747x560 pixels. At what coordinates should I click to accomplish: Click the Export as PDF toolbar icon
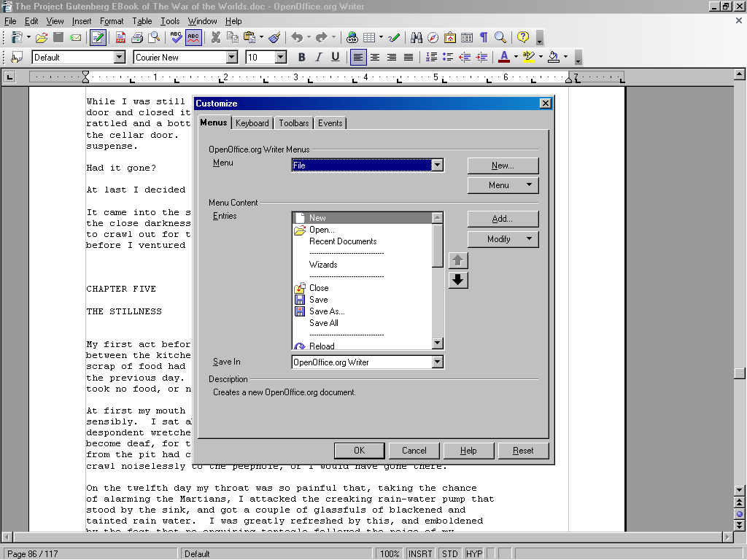pos(120,37)
